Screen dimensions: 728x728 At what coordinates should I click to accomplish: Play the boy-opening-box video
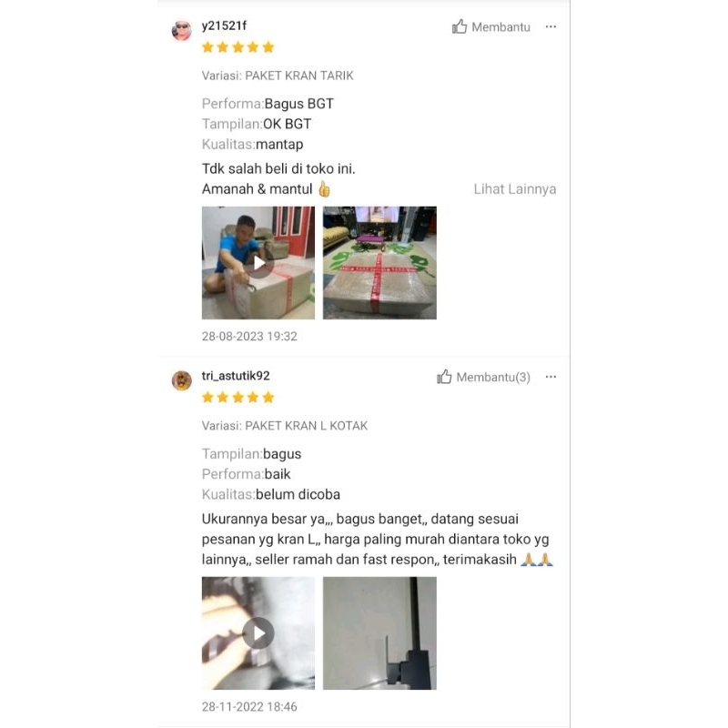tap(258, 263)
